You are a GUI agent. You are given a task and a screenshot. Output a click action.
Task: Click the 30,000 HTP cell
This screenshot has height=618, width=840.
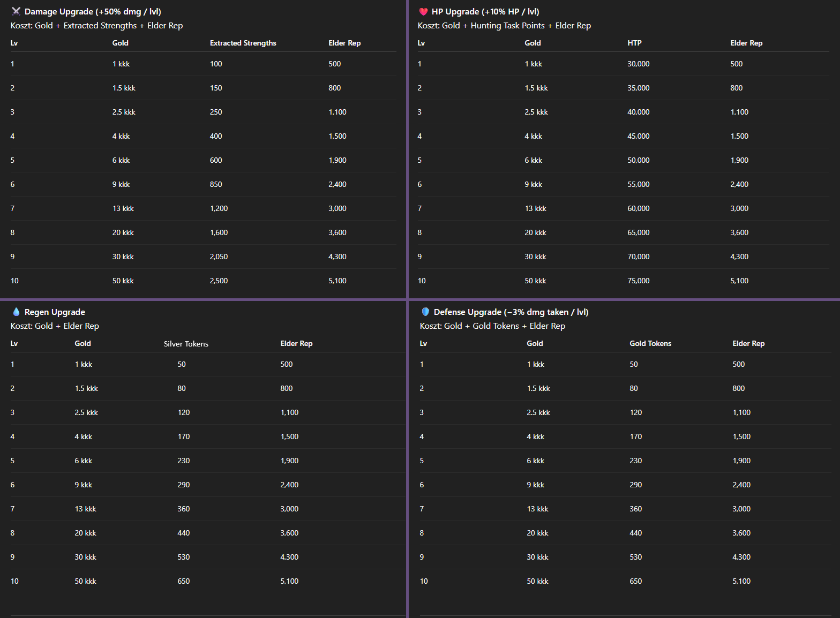[638, 64]
